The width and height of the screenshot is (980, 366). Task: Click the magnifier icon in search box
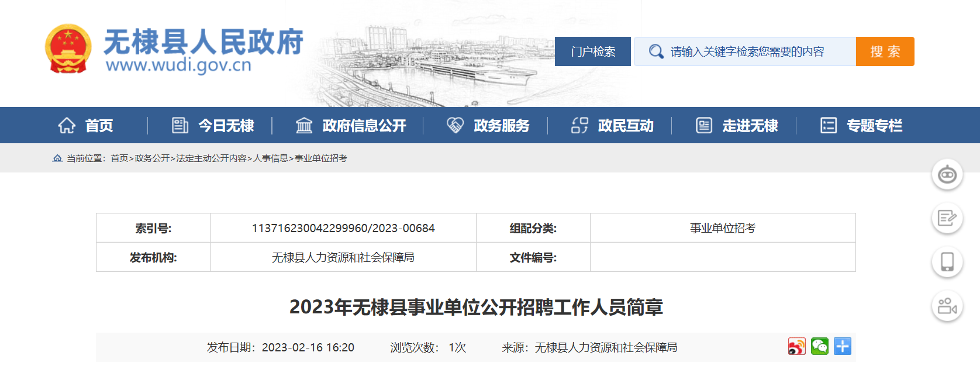[x=656, y=51]
